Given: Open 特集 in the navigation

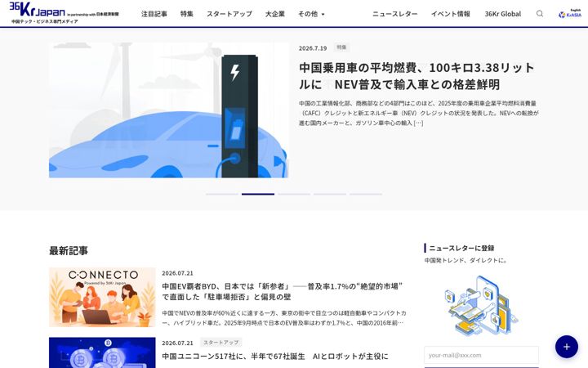Looking at the screenshot, I should (x=187, y=14).
